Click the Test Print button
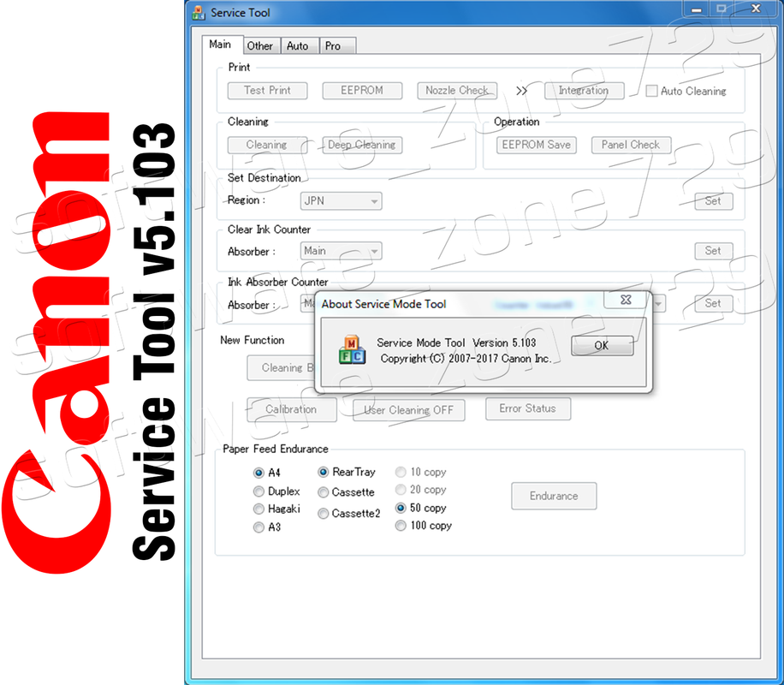Image resolution: width=784 pixels, height=685 pixels. click(x=268, y=91)
